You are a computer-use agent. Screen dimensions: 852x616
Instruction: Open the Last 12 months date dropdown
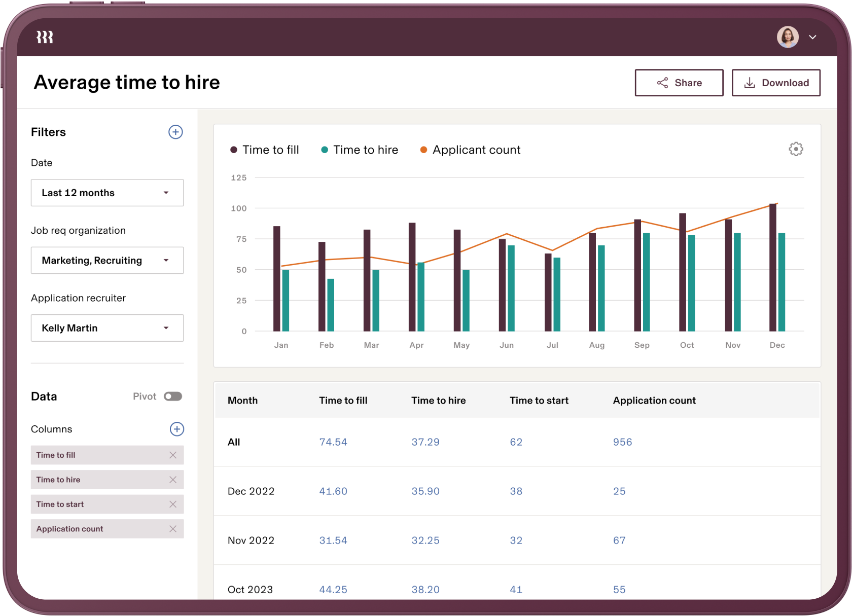point(107,193)
